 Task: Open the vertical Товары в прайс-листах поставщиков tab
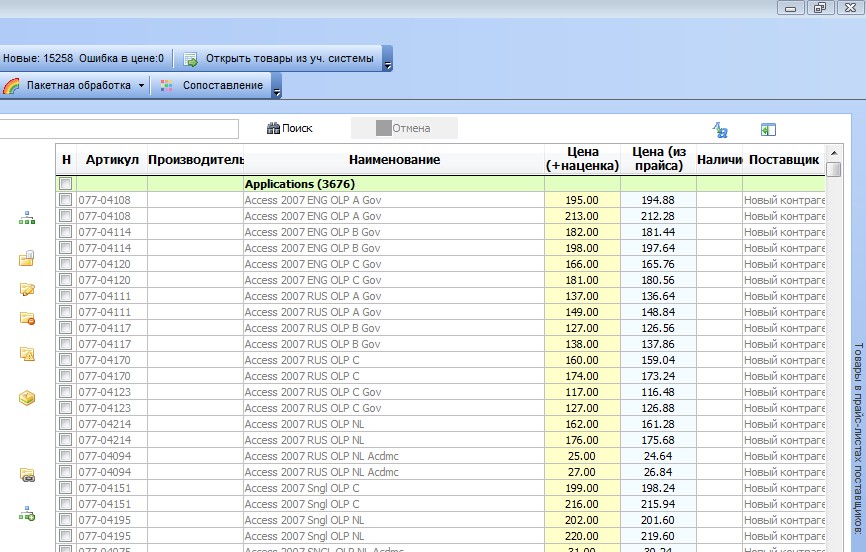click(x=858, y=438)
